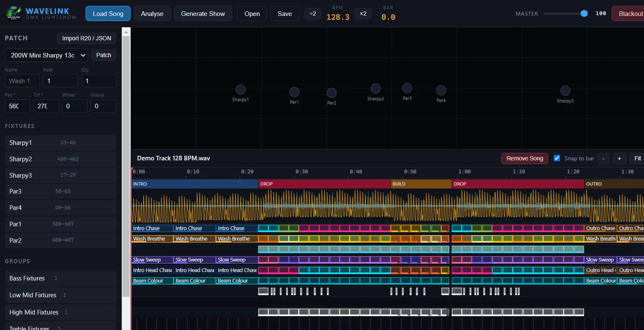Click the 0:30 mark on time ruler
This screenshot has height=330, width=644.
301,172
